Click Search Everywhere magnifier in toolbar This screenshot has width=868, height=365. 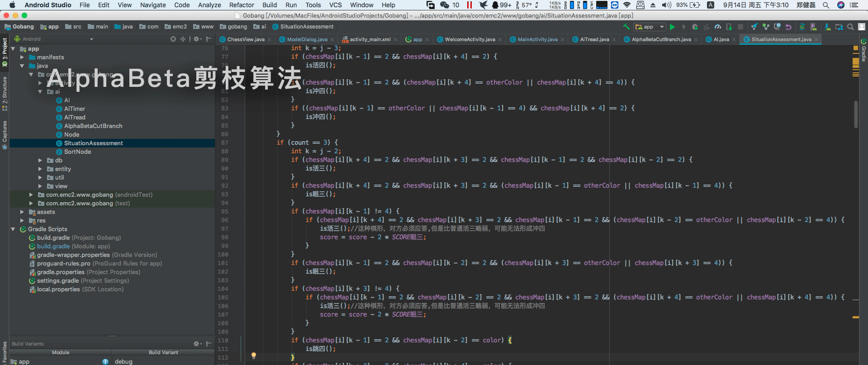(x=850, y=27)
